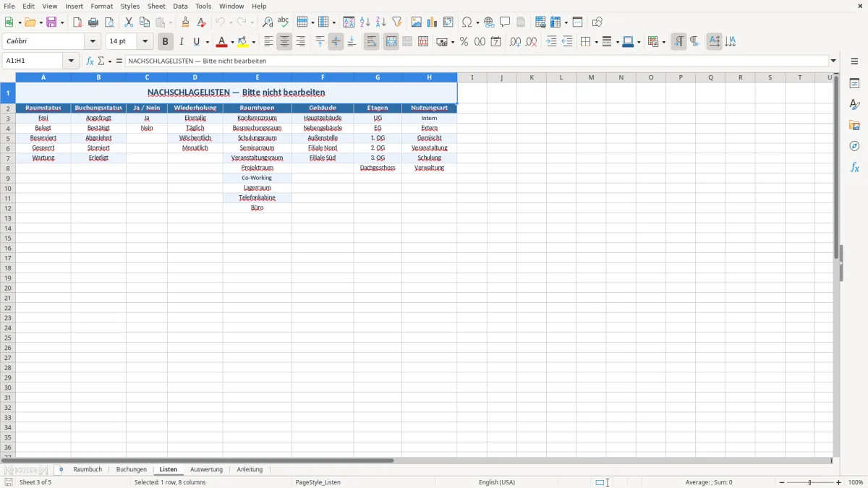Open the Font Name dropdown
Screen dimensions: 868x488
(x=93, y=42)
